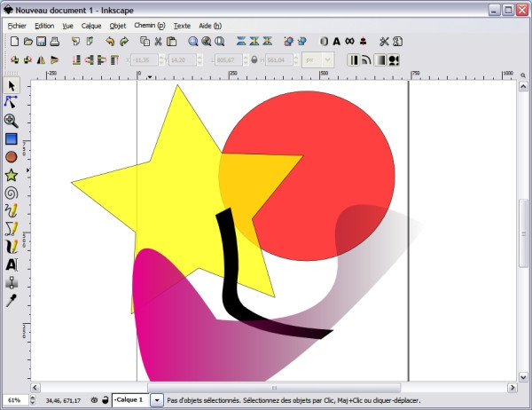Viewport: 532px width, 410px height.
Task: Select the Calligraphy tool
Action: pos(12,247)
